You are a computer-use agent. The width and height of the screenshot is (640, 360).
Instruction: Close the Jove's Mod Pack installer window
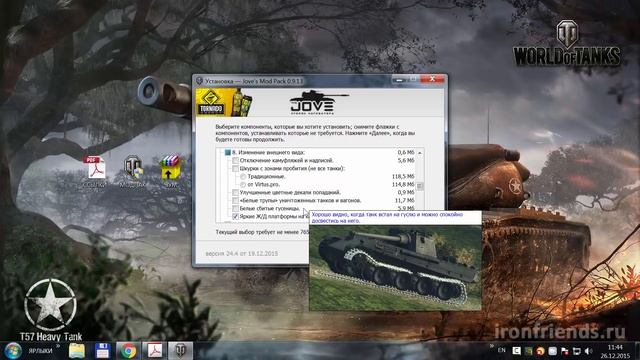432,79
